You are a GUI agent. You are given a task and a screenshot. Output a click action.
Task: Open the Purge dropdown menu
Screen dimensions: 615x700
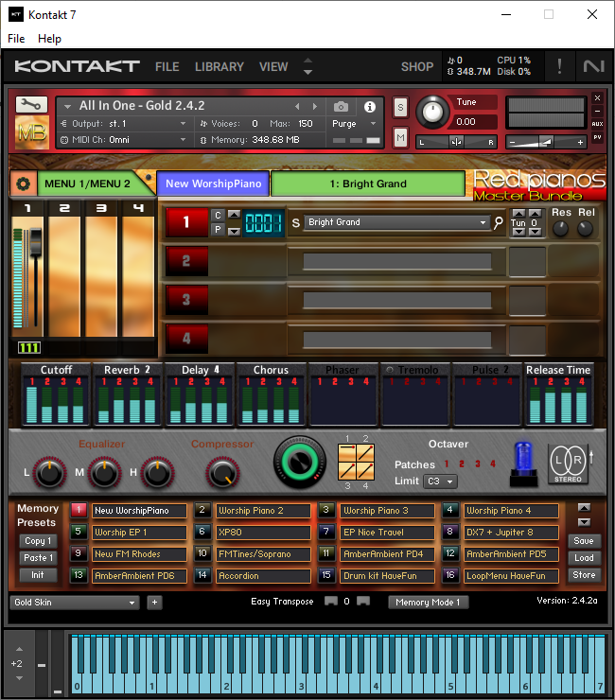[x=354, y=124]
